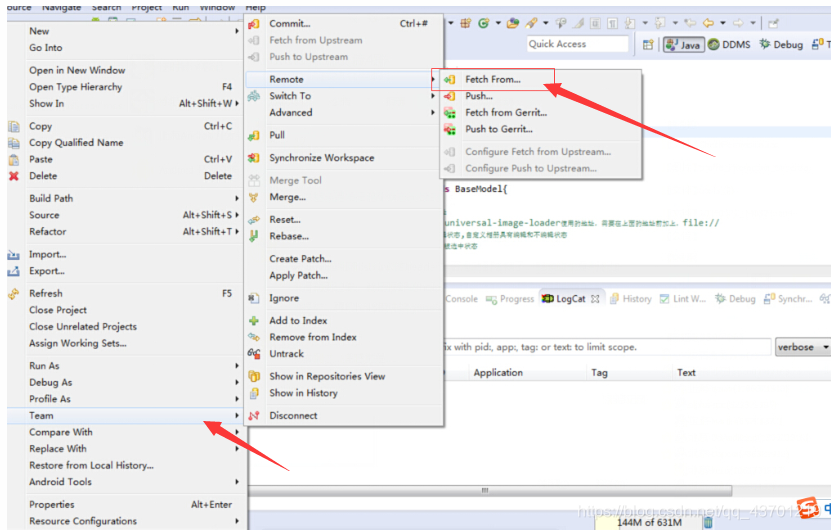Run garbage collector trash icon

coord(708,523)
